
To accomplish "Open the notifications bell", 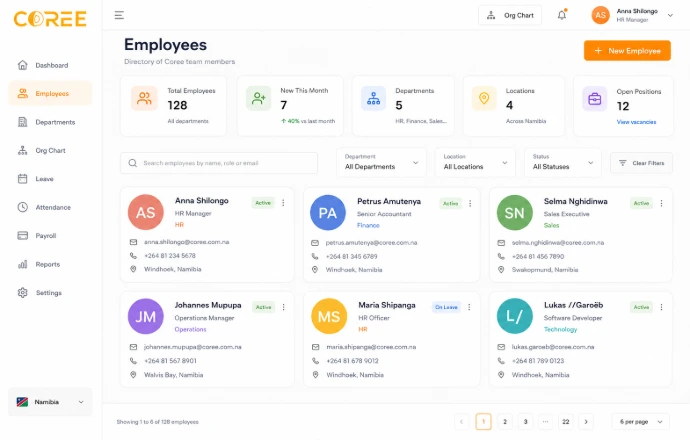I will [562, 15].
